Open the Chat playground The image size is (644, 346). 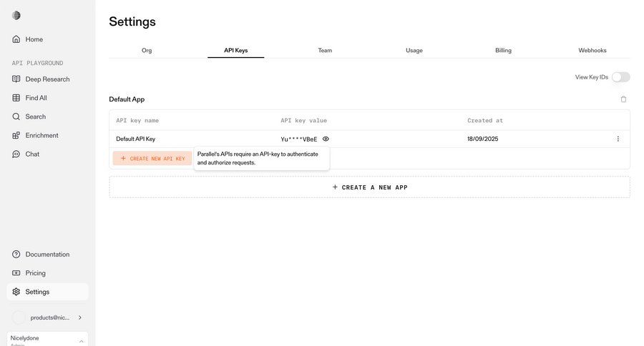click(32, 154)
